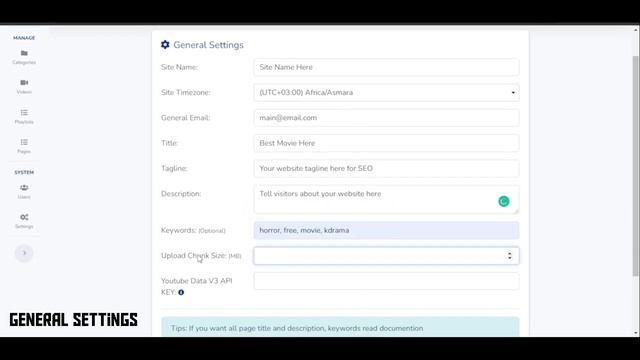640x360 pixels.
Task: Open Videos camera icon in sidebar
Action: 24,82
